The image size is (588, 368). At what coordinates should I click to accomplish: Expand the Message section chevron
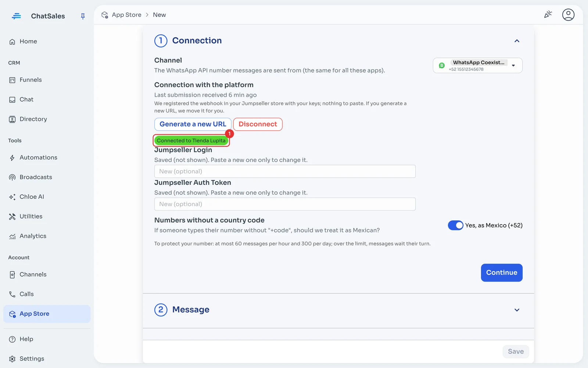coord(517,310)
